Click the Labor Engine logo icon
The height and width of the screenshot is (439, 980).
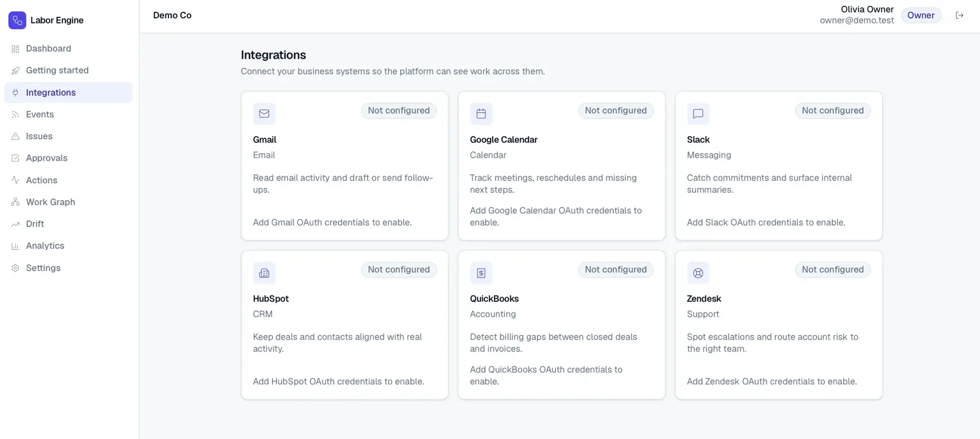pos(17,20)
